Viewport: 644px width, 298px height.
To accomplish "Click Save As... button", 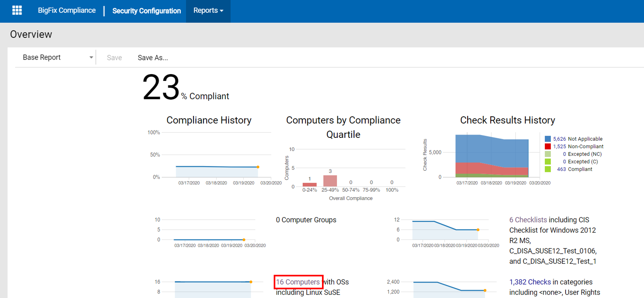I will [153, 58].
